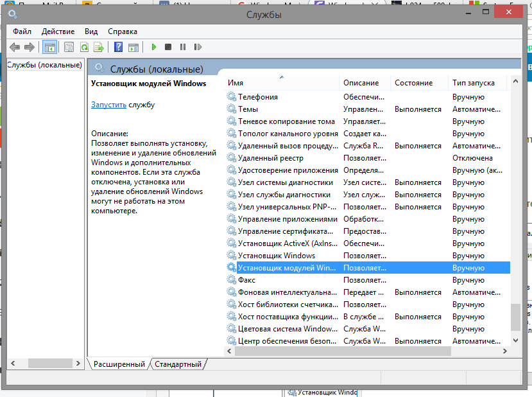Click the Restart service toolbar icon
This screenshot has height=397, width=532.
point(197,47)
